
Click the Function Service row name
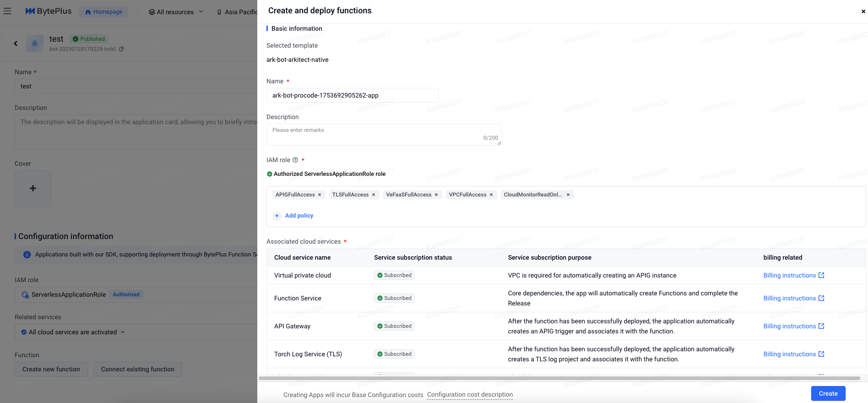pyautogui.click(x=298, y=298)
